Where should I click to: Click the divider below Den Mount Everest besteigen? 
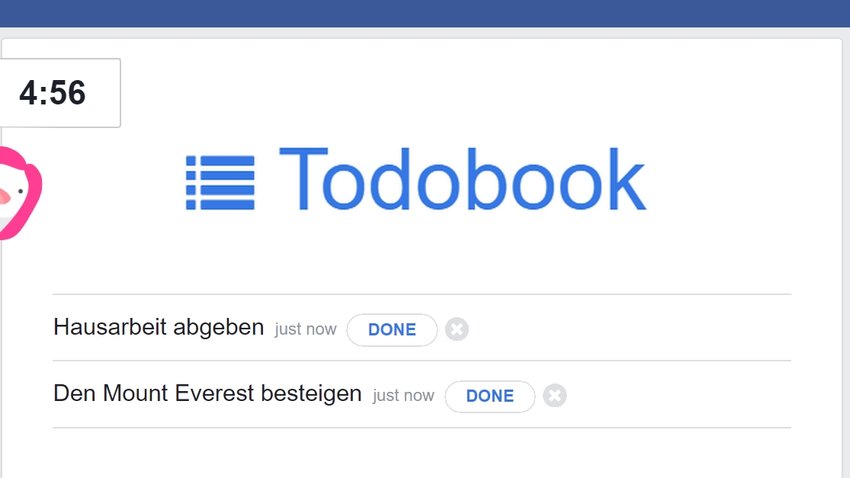point(422,428)
